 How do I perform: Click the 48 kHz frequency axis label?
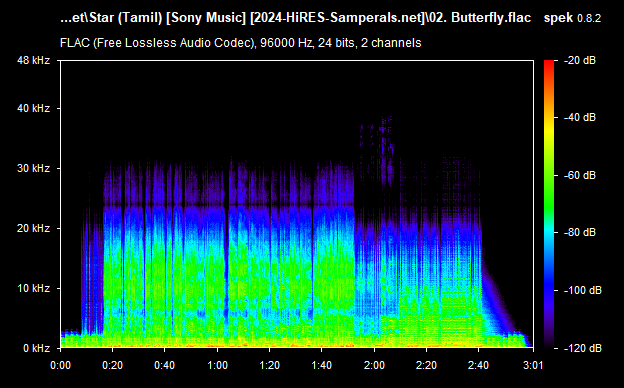click(x=33, y=60)
